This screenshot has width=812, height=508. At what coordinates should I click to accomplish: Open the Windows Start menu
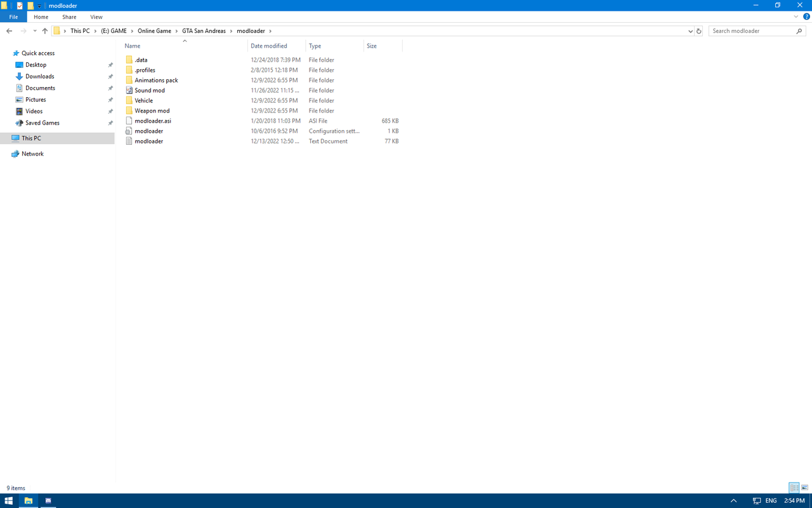click(9, 500)
